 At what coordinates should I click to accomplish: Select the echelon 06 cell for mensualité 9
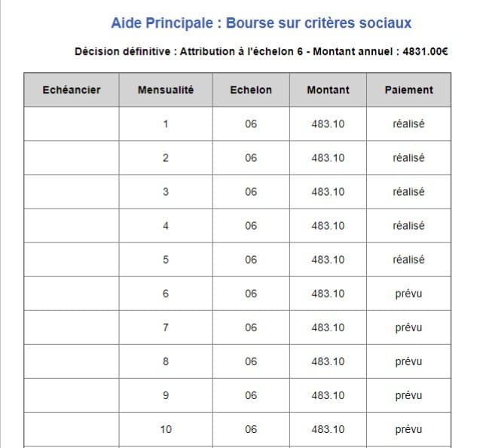251,395
